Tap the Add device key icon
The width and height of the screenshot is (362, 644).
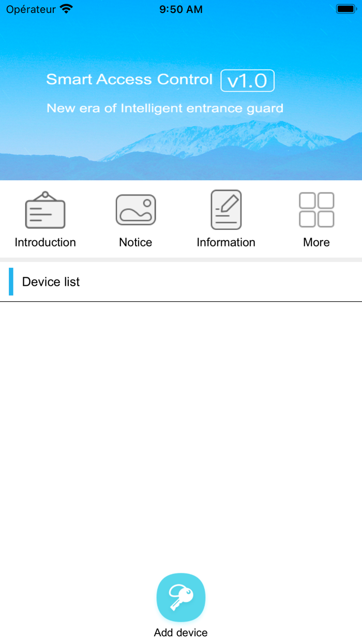pos(181,597)
